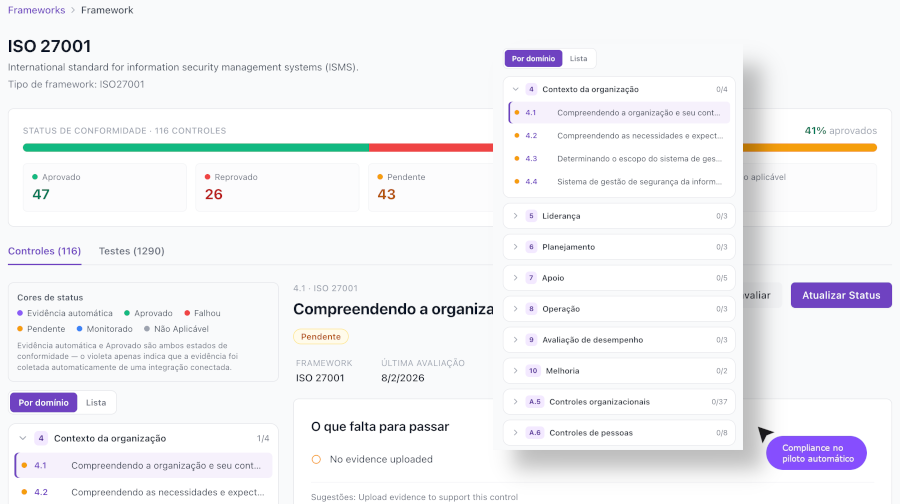Viewport: 900px width, 504px height.
Task: Click the Reprovado status card
Action: click(x=277, y=187)
